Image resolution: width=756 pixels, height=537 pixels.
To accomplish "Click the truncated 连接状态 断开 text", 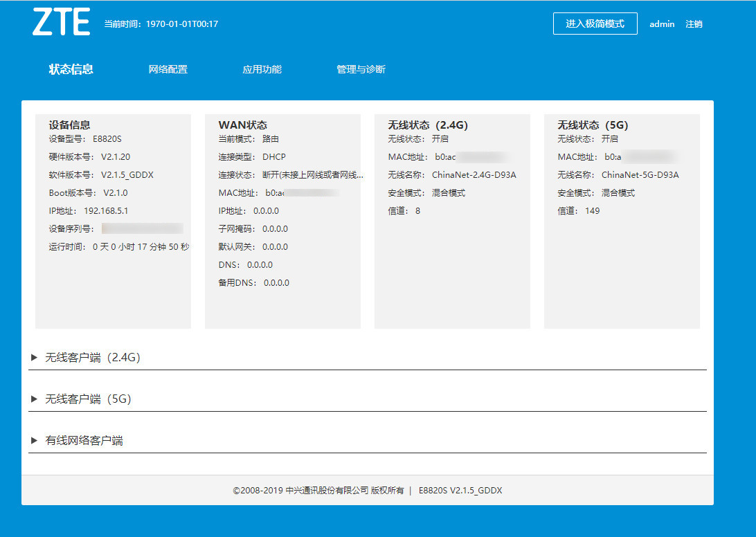I will [x=313, y=175].
